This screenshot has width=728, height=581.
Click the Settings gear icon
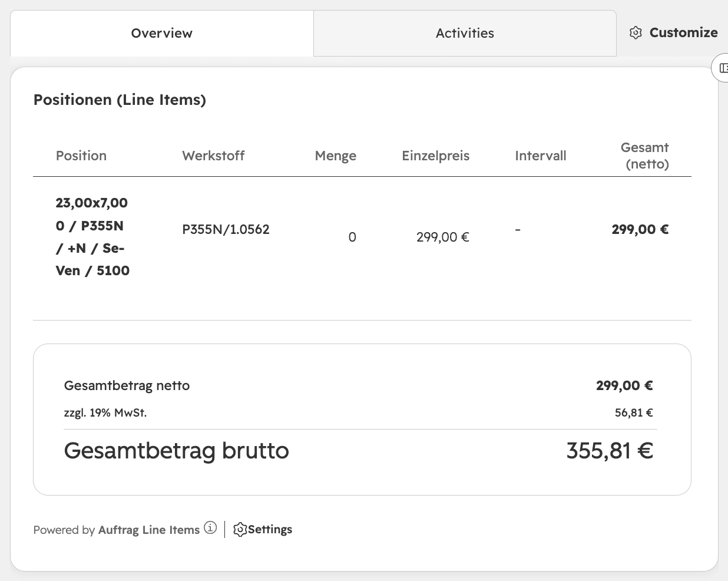(x=240, y=530)
